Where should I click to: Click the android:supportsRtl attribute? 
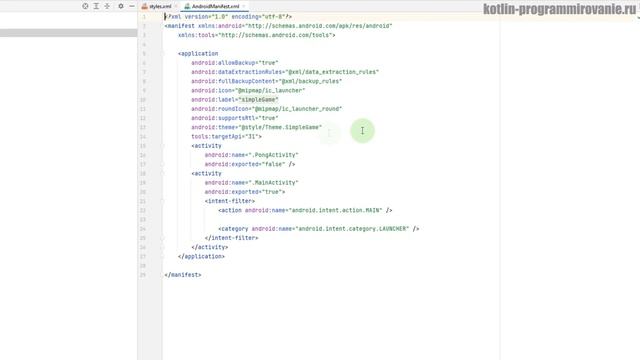235,118
